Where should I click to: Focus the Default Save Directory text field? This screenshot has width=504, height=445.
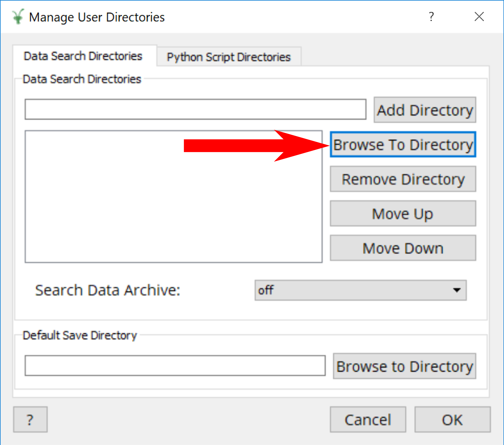tap(175, 366)
